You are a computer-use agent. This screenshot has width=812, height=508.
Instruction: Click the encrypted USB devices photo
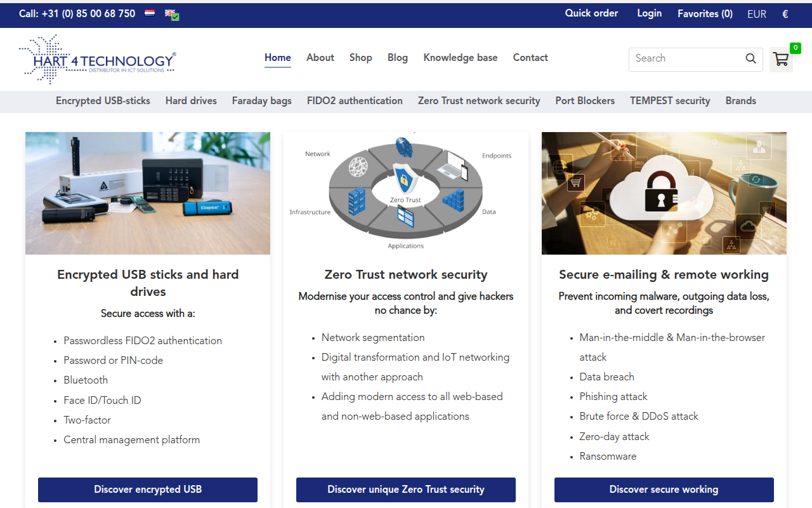tap(148, 193)
